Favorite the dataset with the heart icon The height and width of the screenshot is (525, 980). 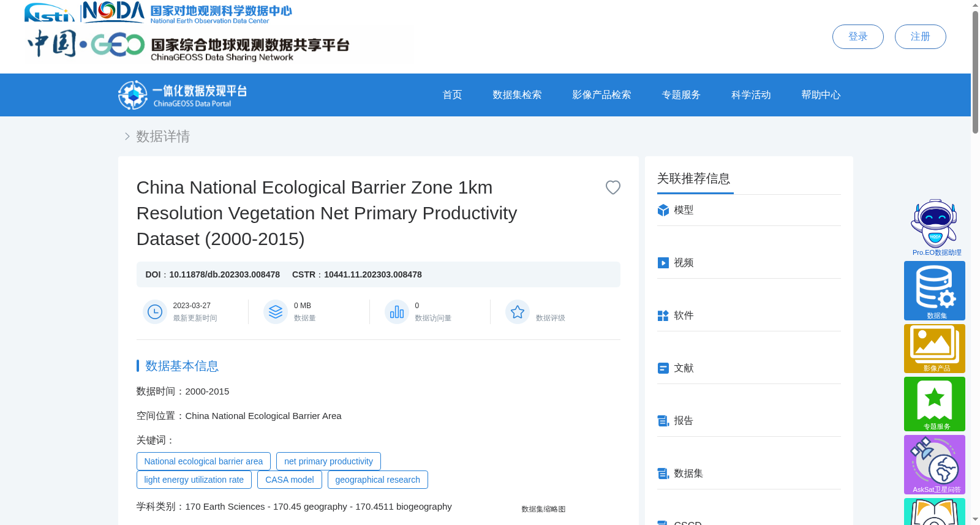(613, 187)
